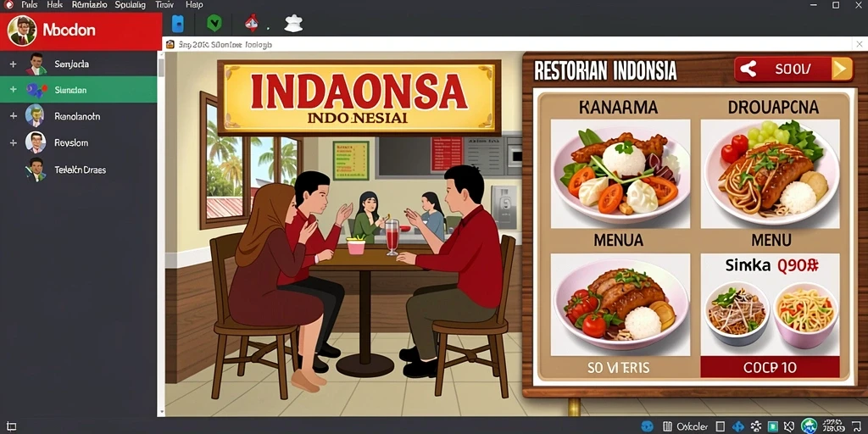Open the Puls menu
Viewport: 868px width, 434px height.
(x=30, y=4)
